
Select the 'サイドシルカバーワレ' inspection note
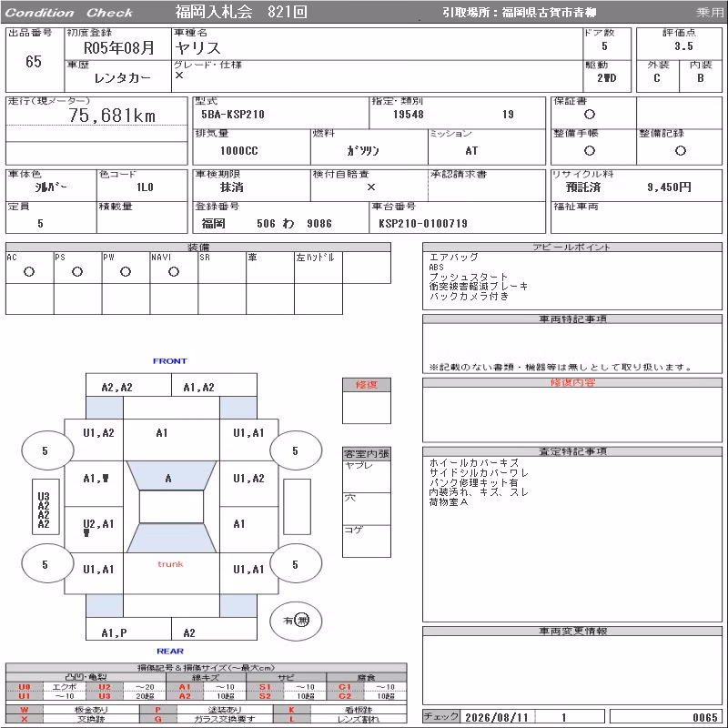[479, 472]
